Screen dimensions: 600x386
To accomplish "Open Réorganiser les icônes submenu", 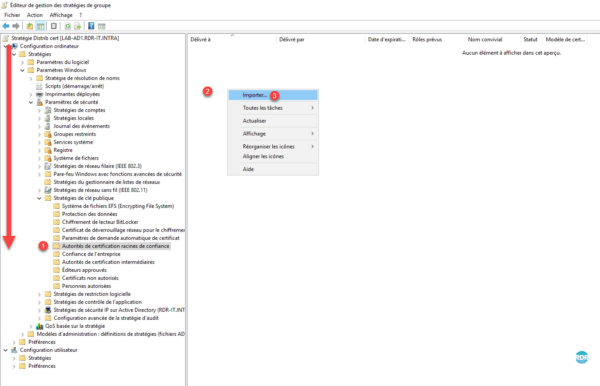I will pos(273,147).
